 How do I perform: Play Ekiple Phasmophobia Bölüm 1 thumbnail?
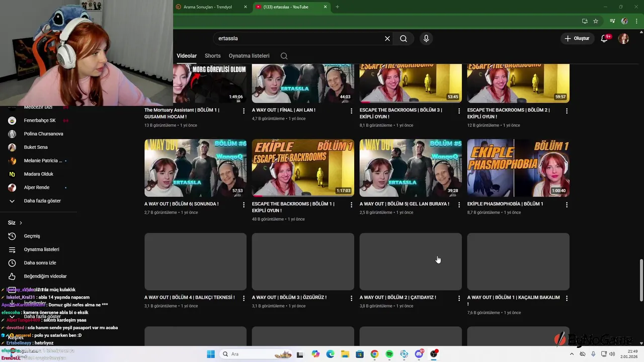(518, 168)
